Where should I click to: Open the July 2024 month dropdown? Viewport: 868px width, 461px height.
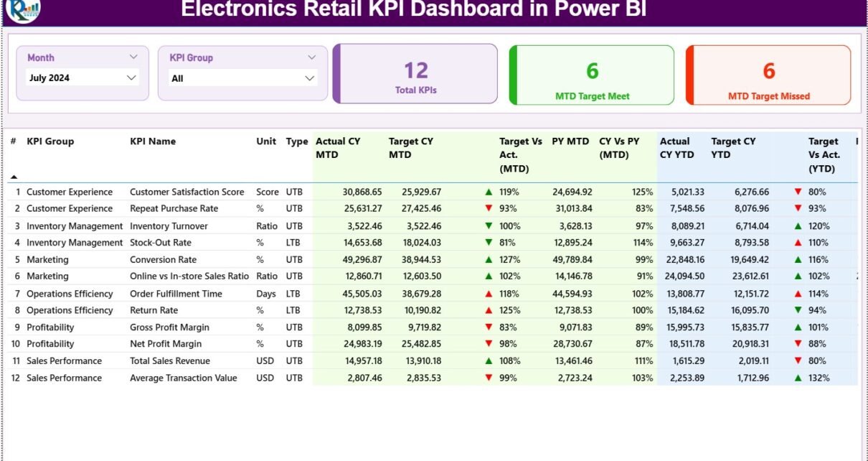coord(131,78)
